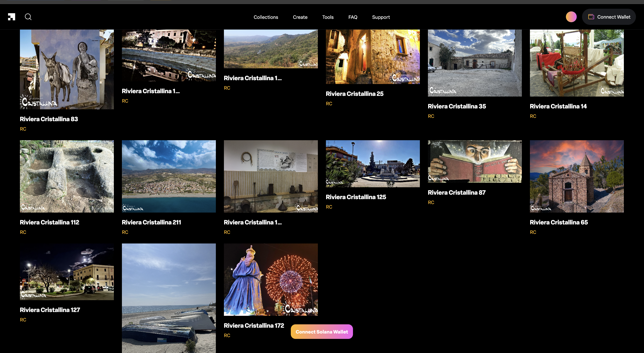This screenshot has width=644, height=353.
Task: Click the truncated title under museum display image
Action: (253, 222)
